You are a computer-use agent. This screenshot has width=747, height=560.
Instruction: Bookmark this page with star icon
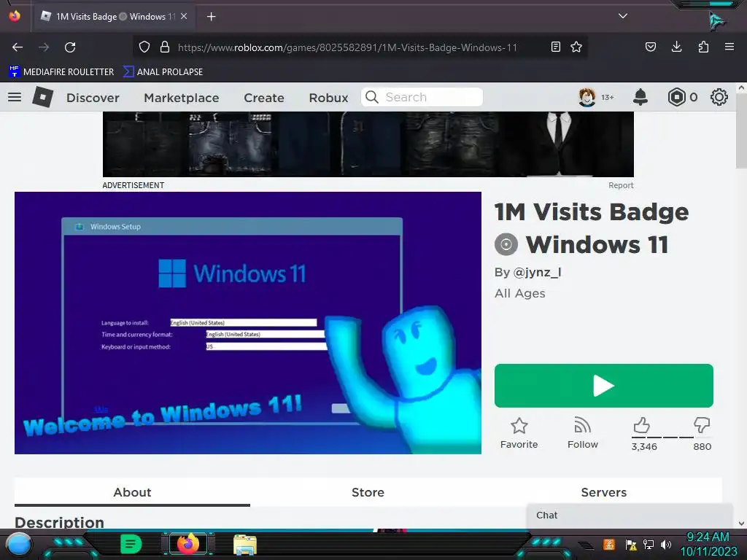tap(576, 47)
